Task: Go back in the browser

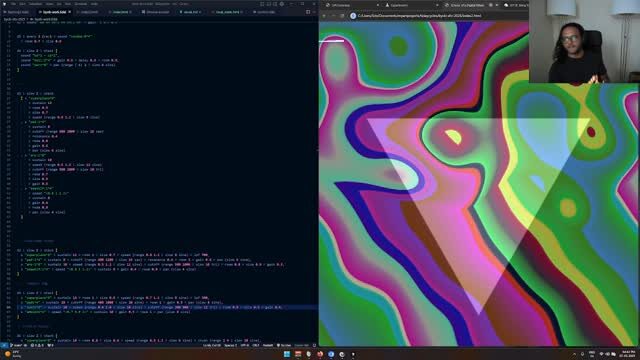Action: click(324, 16)
